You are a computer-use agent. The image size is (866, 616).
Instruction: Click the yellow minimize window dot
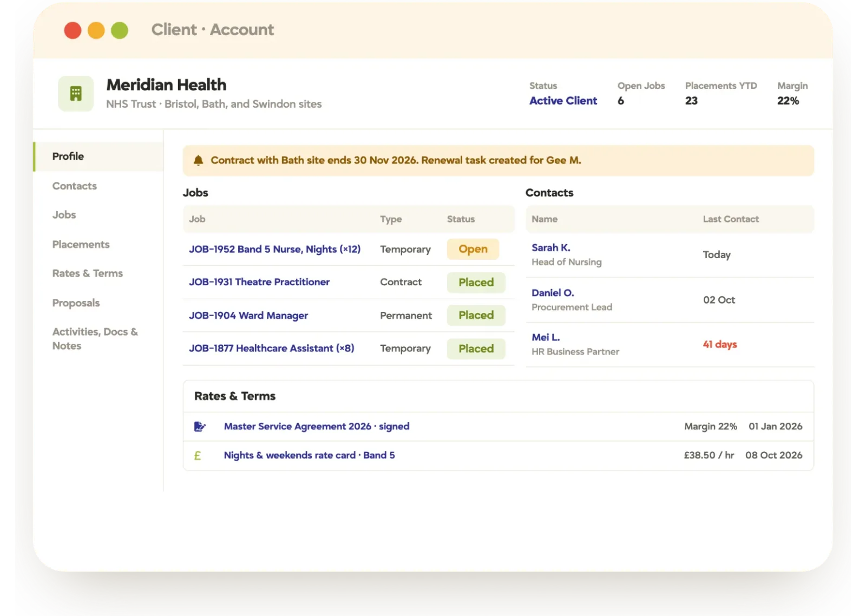tap(96, 30)
